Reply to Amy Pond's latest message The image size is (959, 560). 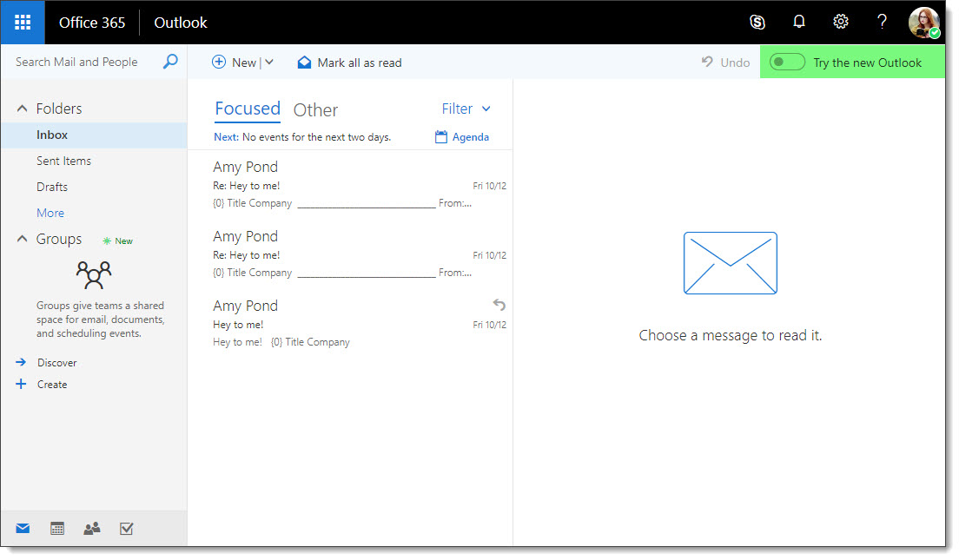(x=499, y=305)
